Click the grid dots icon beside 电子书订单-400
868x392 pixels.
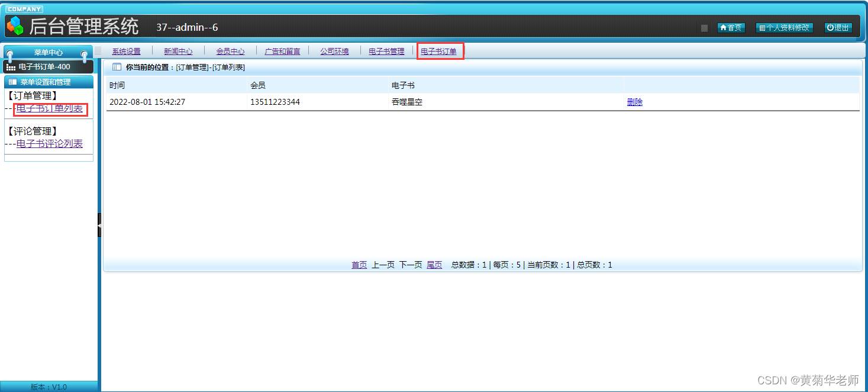[x=11, y=67]
